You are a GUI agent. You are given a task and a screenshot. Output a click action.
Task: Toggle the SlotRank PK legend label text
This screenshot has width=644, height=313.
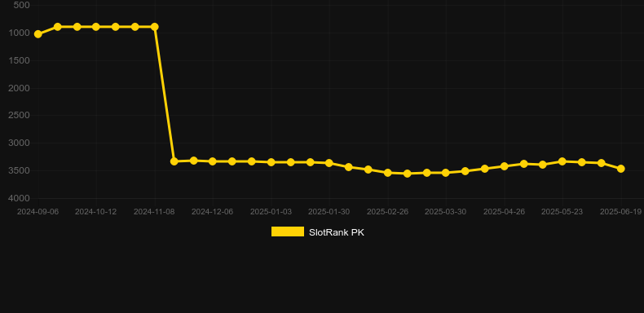337,232
